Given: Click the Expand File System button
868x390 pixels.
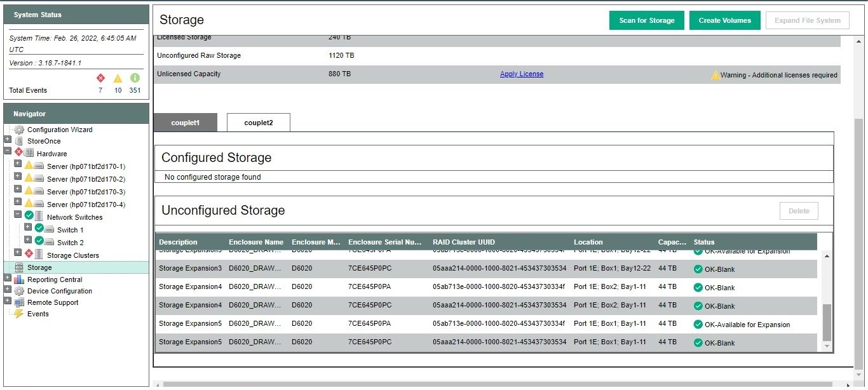Looking at the screenshot, I should pyautogui.click(x=808, y=20).
